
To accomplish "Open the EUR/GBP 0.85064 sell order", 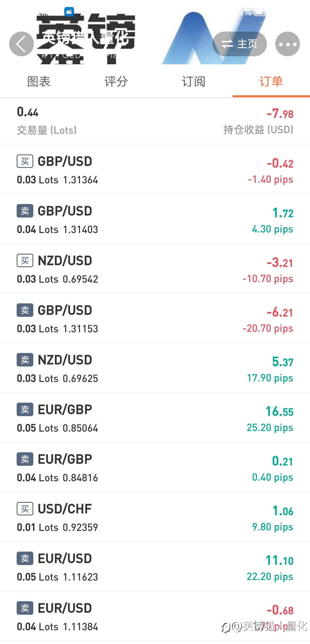I will [x=155, y=418].
